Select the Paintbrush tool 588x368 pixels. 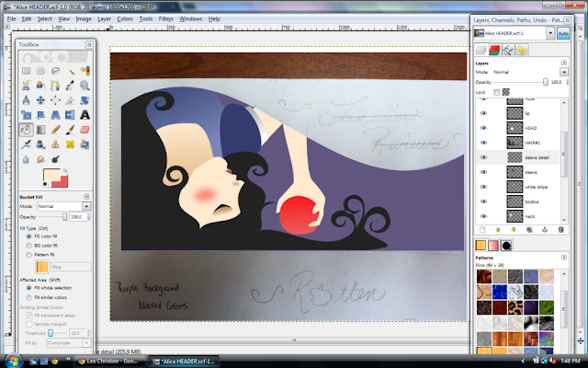click(70, 130)
